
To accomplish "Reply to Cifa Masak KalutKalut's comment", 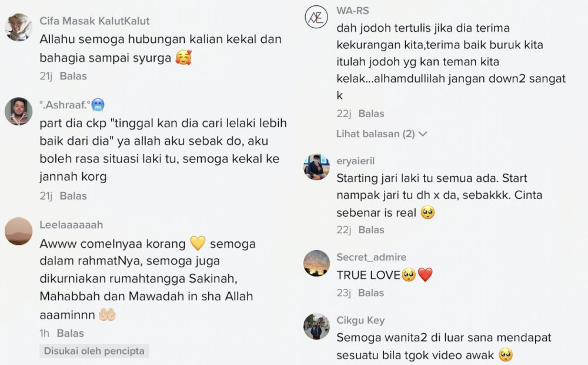I will point(73,76).
